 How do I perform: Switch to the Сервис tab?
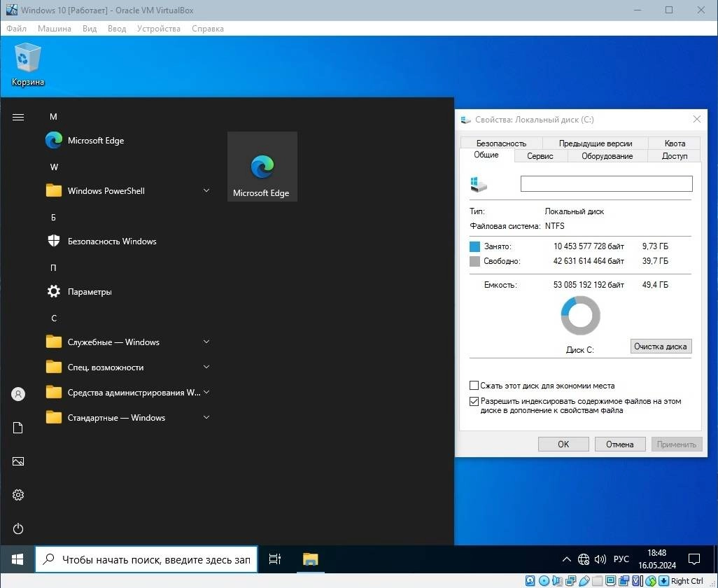click(x=540, y=156)
